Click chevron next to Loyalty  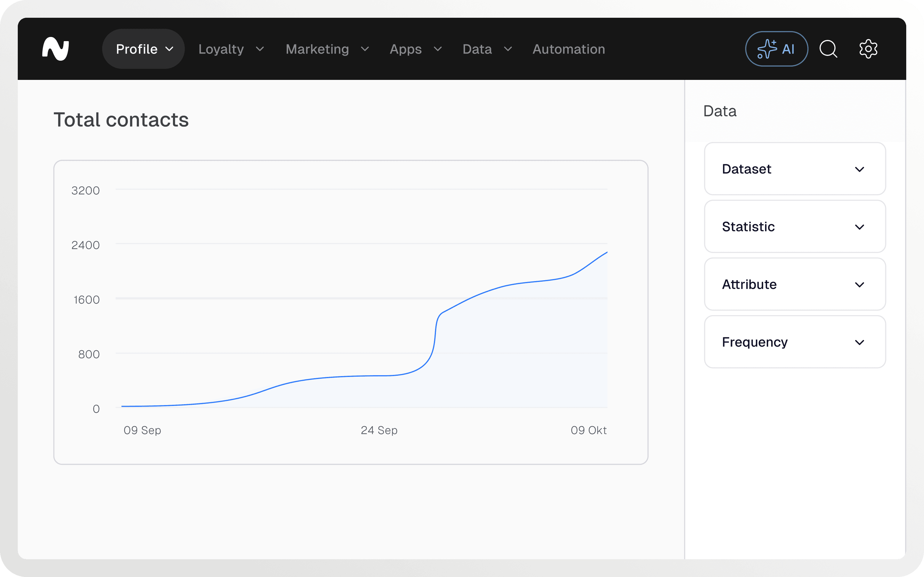click(260, 49)
